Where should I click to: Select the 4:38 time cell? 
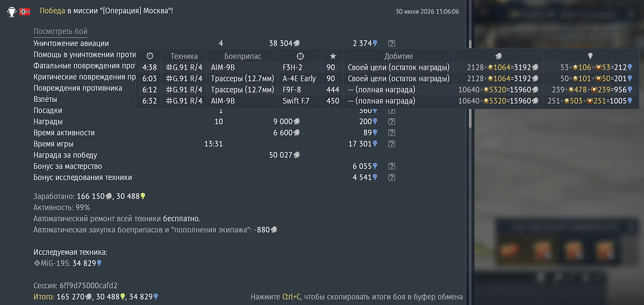click(x=149, y=68)
